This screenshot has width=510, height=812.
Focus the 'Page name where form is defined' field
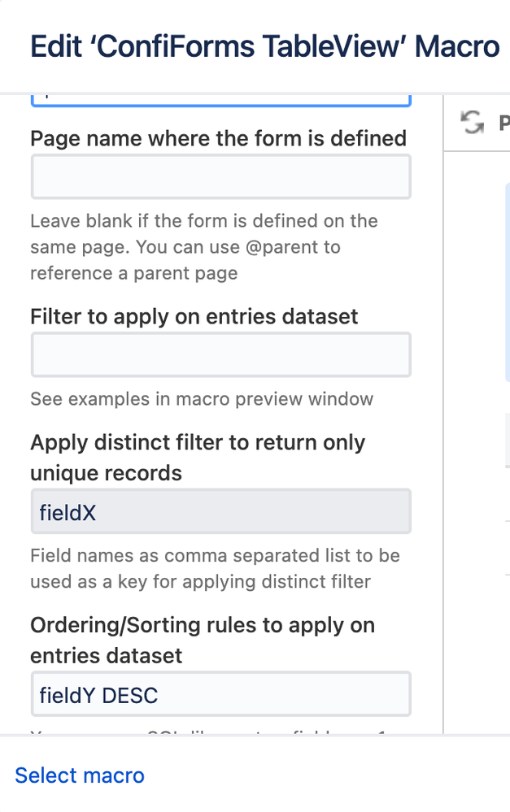pos(220,176)
